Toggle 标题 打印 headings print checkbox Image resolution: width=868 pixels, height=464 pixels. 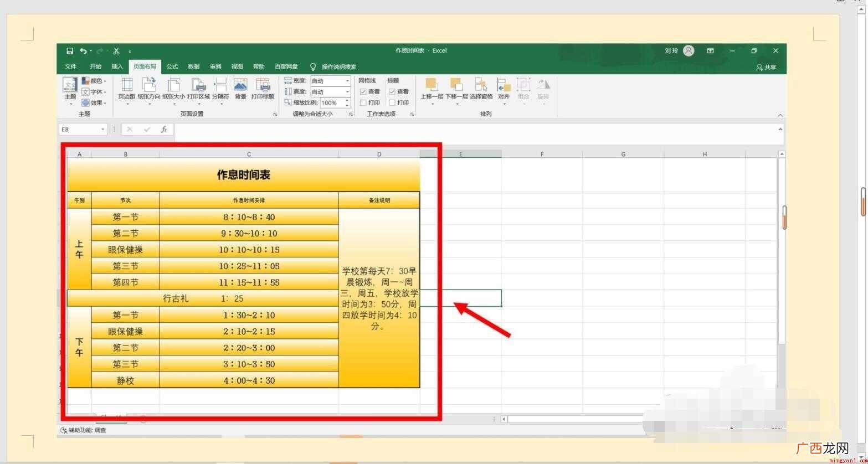coord(392,103)
